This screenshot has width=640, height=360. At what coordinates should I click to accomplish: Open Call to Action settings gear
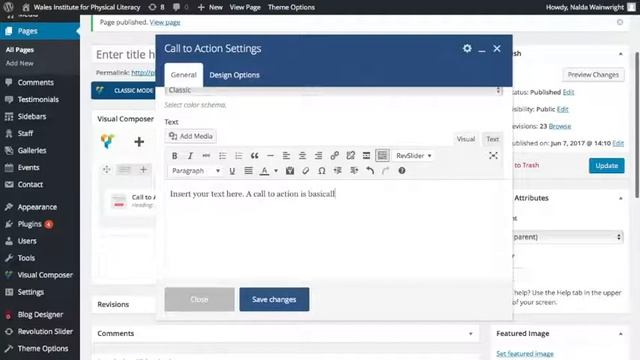coord(467,49)
